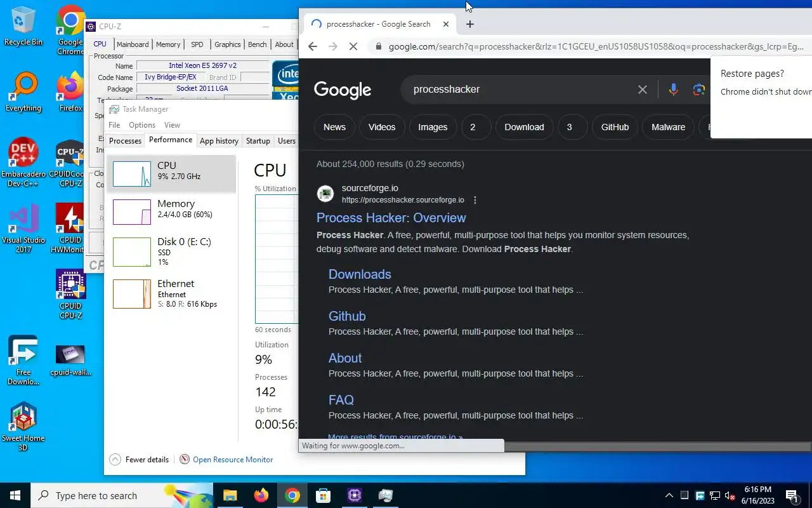
Task: Switch to CPU-Z Bench tab
Action: point(257,44)
